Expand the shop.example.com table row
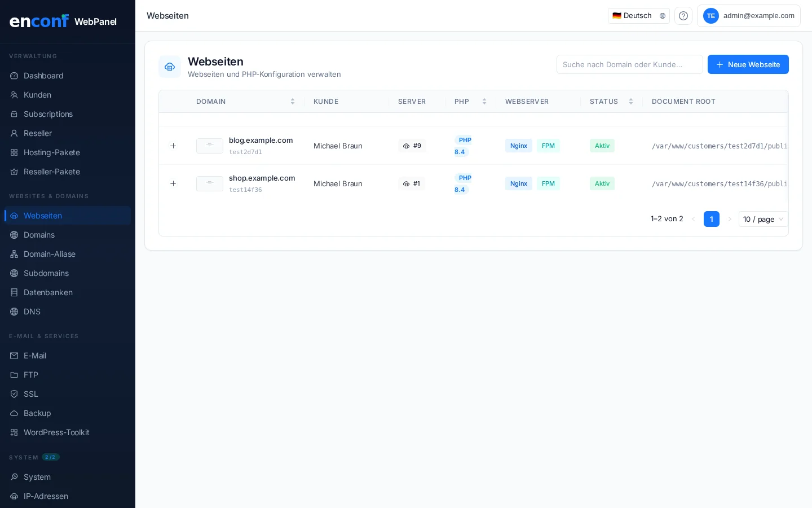The width and height of the screenshot is (812, 508). coord(173,183)
